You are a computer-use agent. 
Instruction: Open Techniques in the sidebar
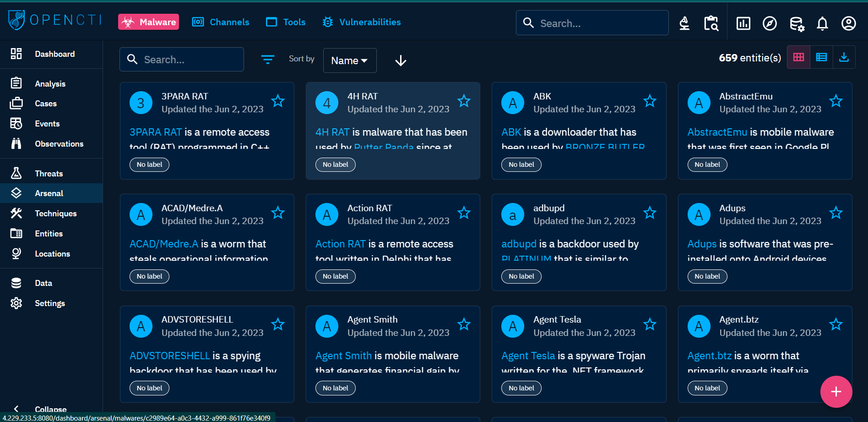pos(51,214)
